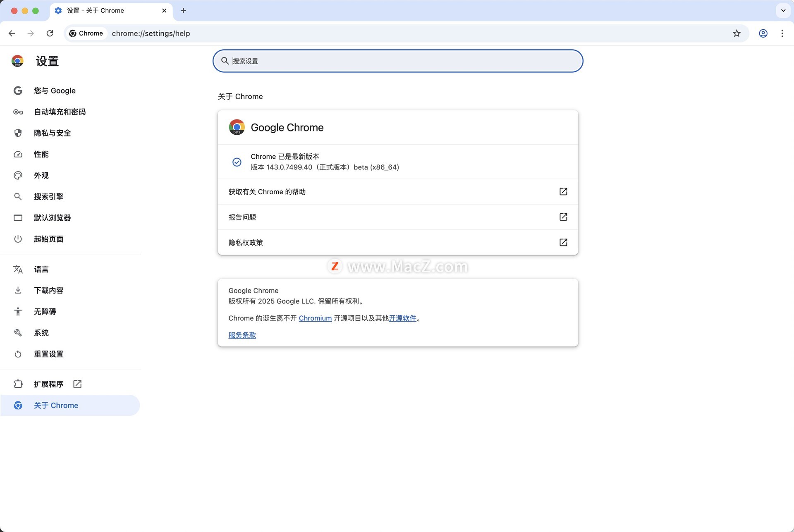The height and width of the screenshot is (532, 794).
Task: Select 语言 in the sidebar
Action: pos(41,269)
